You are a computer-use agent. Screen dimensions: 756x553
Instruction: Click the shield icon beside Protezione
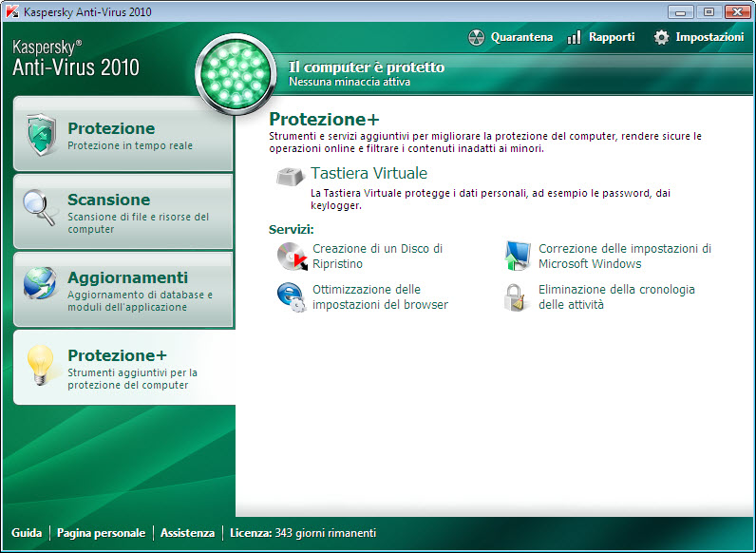coord(42,134)
